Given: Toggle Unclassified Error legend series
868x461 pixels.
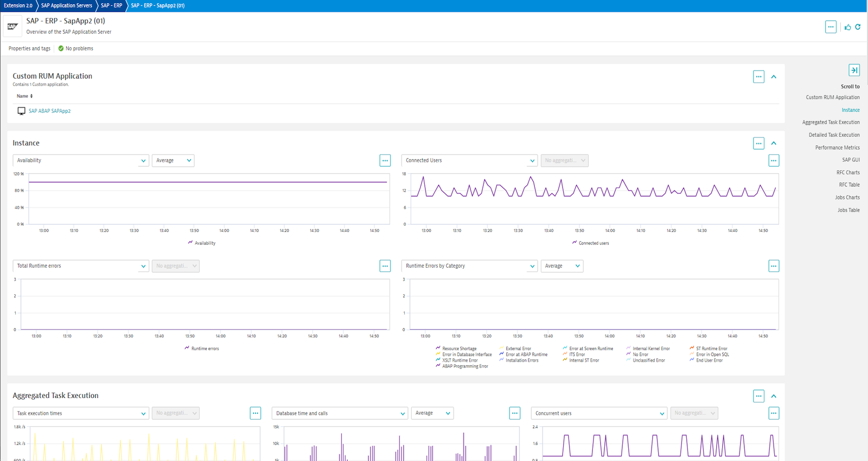Looking at the screenshot, I should [646, 360].
